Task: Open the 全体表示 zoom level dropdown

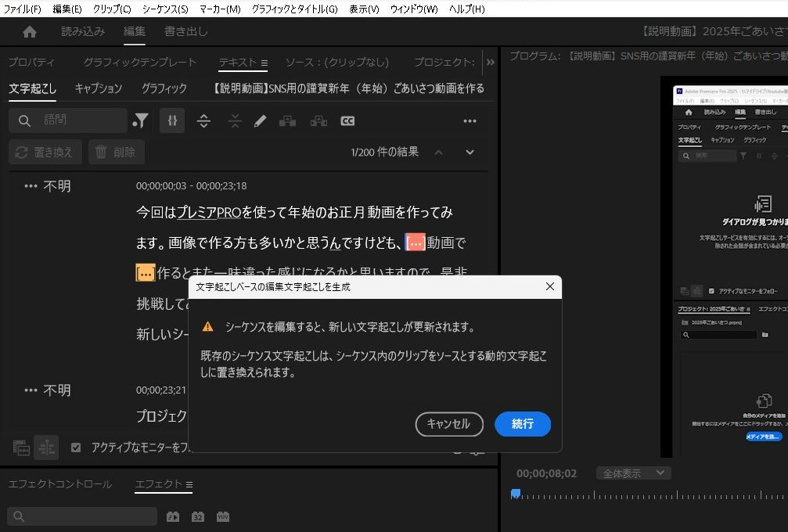Action: [633, 473]
